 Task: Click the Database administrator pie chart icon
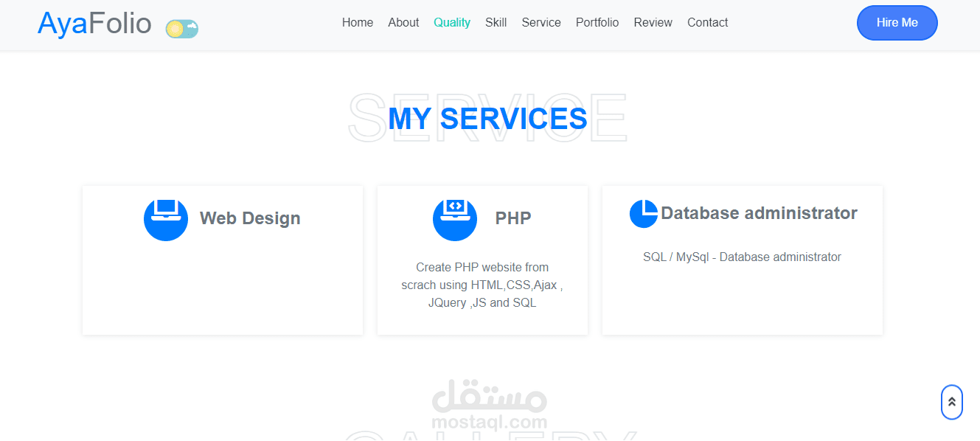point(644,214)
